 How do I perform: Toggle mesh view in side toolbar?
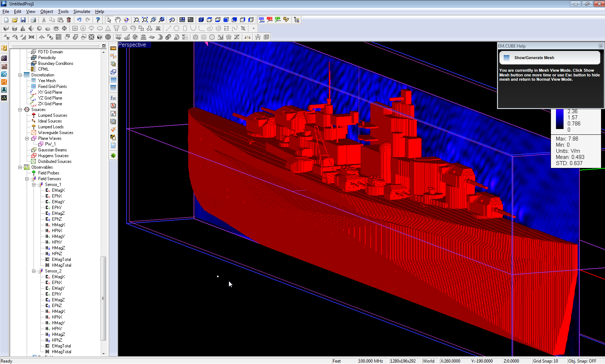113,80
